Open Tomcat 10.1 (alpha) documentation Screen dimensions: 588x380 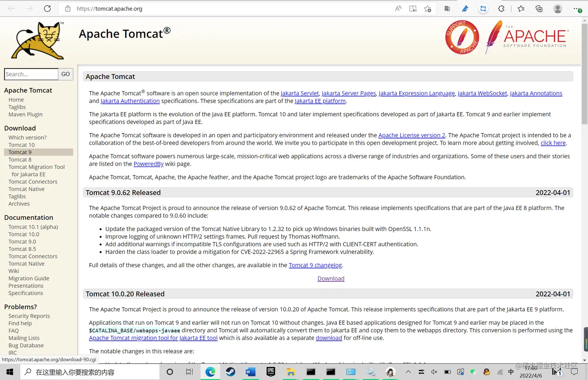point(33,227)
